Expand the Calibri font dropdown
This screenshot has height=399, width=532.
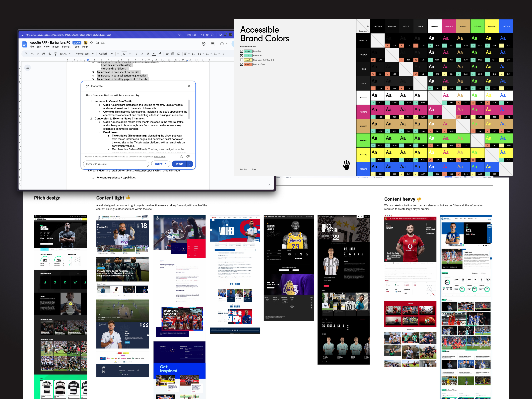(106, 54)
